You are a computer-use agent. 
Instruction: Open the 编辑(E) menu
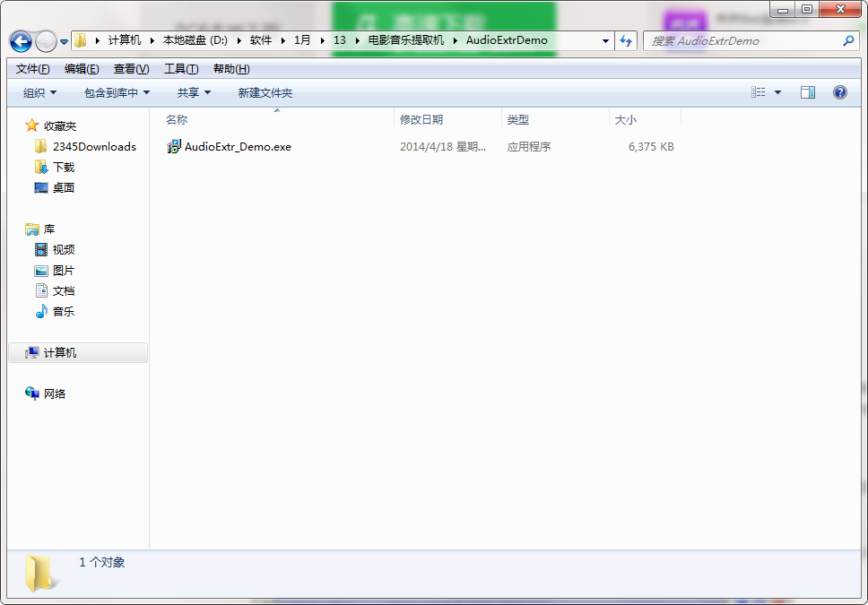coord(82,69)
